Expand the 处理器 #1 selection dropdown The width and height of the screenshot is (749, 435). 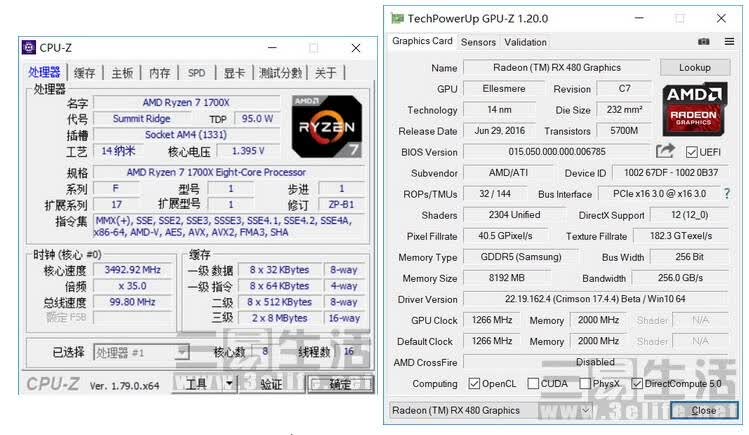point(141,352)
